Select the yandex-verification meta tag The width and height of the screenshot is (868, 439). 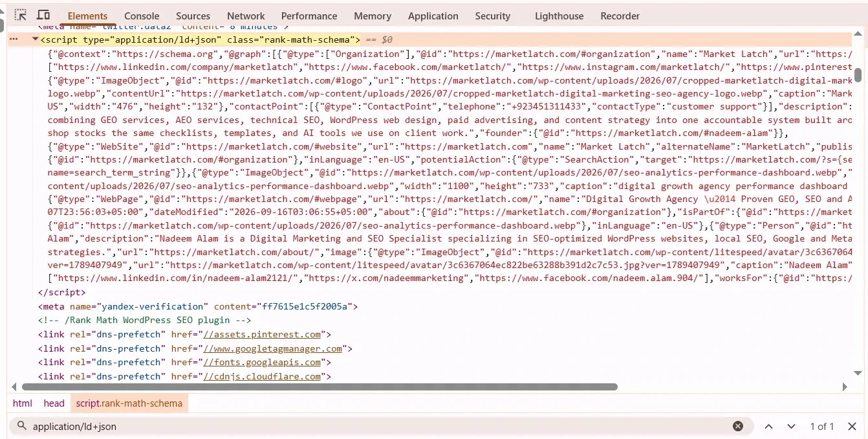(x=198, y=306)
